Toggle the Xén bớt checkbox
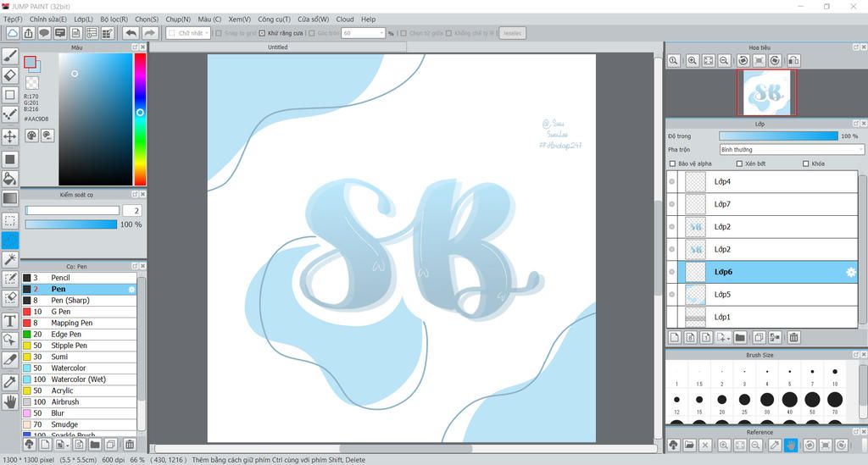The width and height of the screenshot is (868, 465). tap(739, 163)
